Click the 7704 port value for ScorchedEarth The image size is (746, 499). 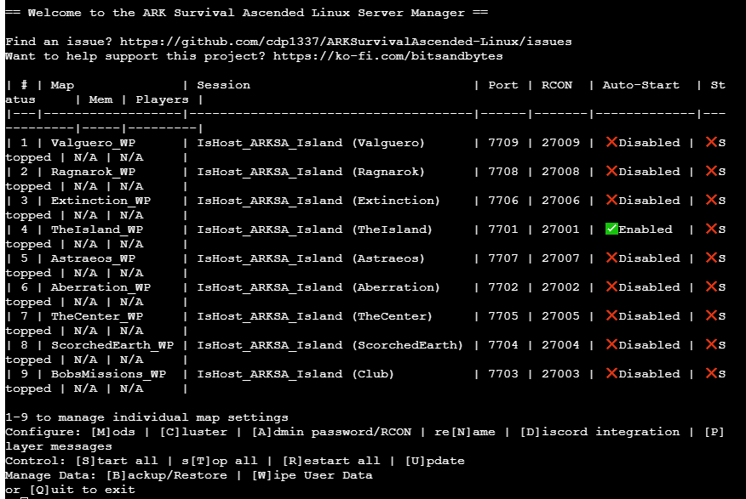[503, 346]
